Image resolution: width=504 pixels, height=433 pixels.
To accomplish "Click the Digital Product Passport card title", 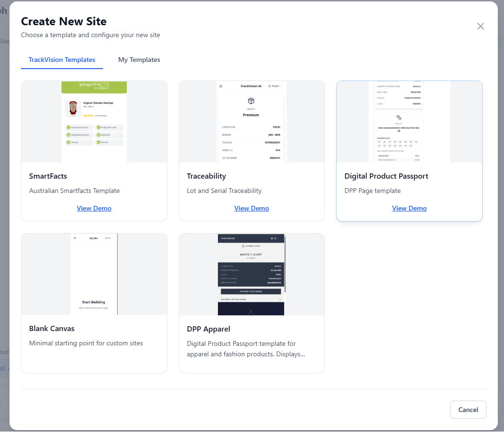I will (x=386, y=176).
